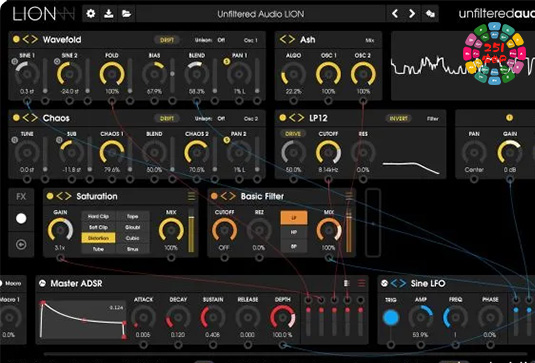Select next oscillator type for Chaos
This screenshot has height=363, width=535.
pos(34,118)
